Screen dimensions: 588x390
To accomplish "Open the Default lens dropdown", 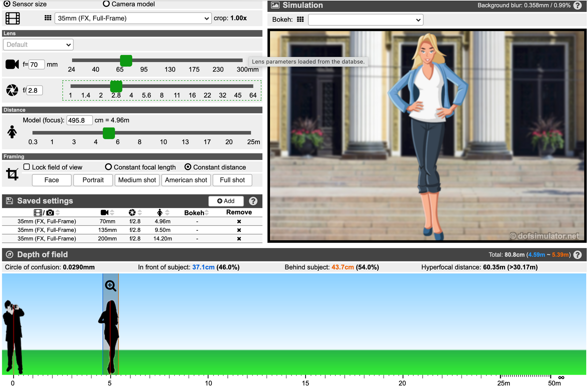I will 38,45.
